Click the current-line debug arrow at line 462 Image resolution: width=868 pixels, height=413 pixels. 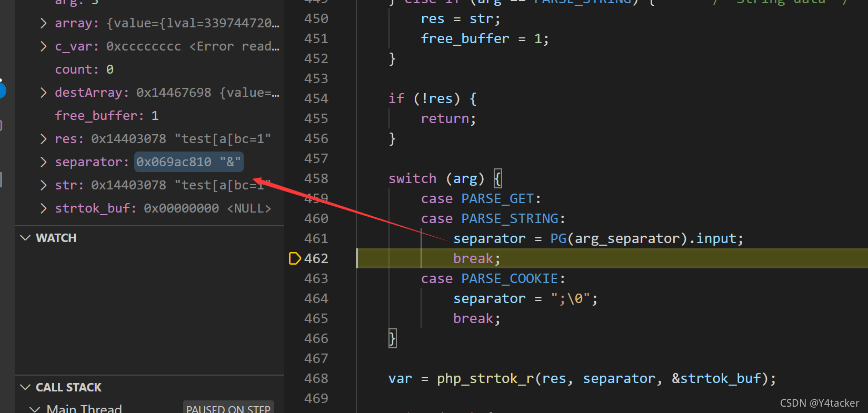[x=295, y=258]
